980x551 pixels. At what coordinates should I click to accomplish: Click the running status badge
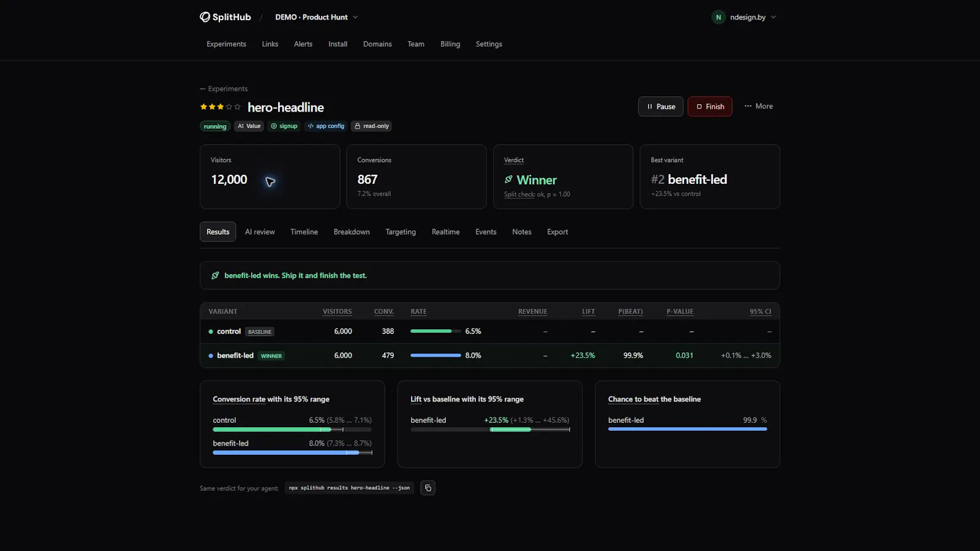[215, 126]
